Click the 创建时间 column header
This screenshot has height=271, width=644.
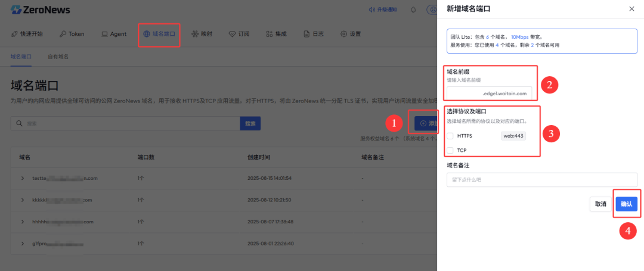click(x=258, y=157)
